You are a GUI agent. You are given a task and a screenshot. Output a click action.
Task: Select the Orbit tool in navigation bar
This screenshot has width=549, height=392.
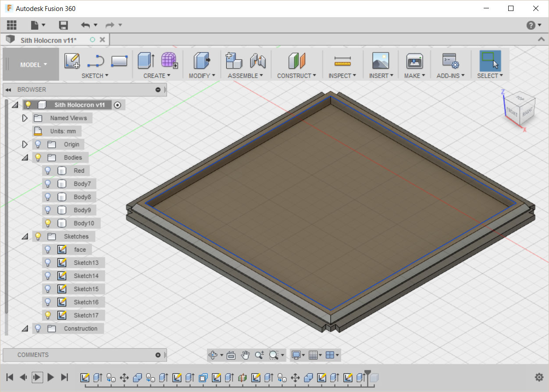(214, 355)
